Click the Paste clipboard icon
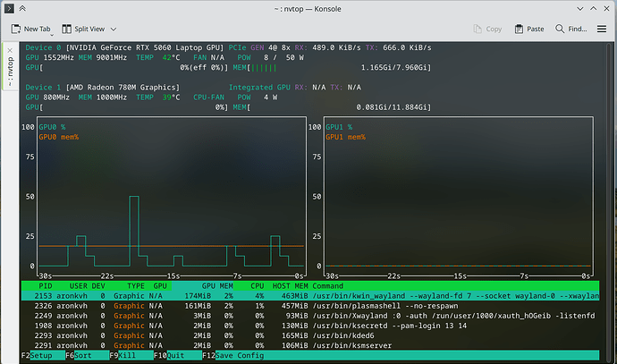Screen dimensions: 617x364 [x=519, y=29]
